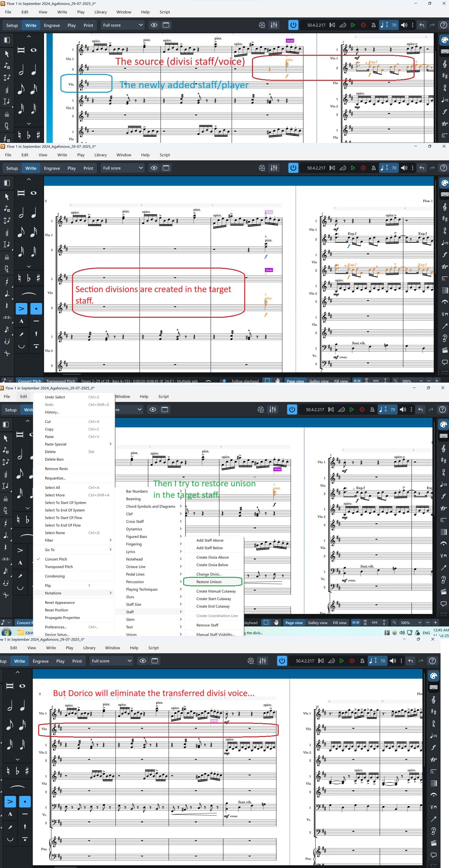Select the natural accidental in the second window

coord(19,278)
